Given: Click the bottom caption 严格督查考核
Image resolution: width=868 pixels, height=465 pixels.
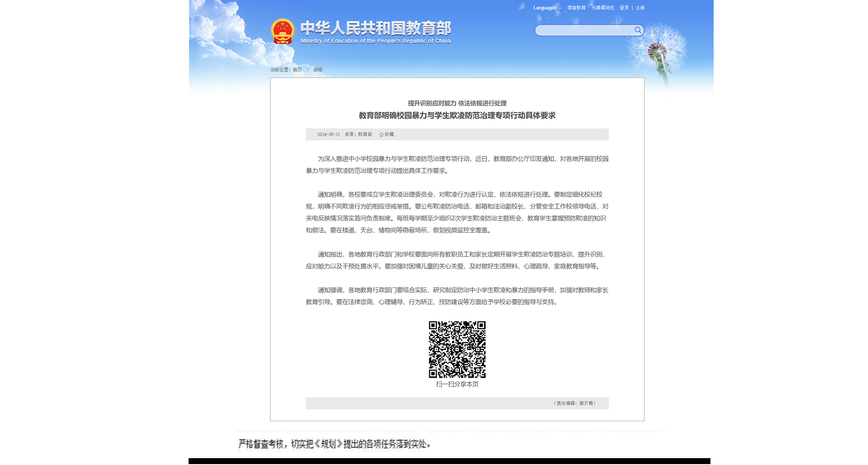Looking at the screenshot, I should 335,444.
